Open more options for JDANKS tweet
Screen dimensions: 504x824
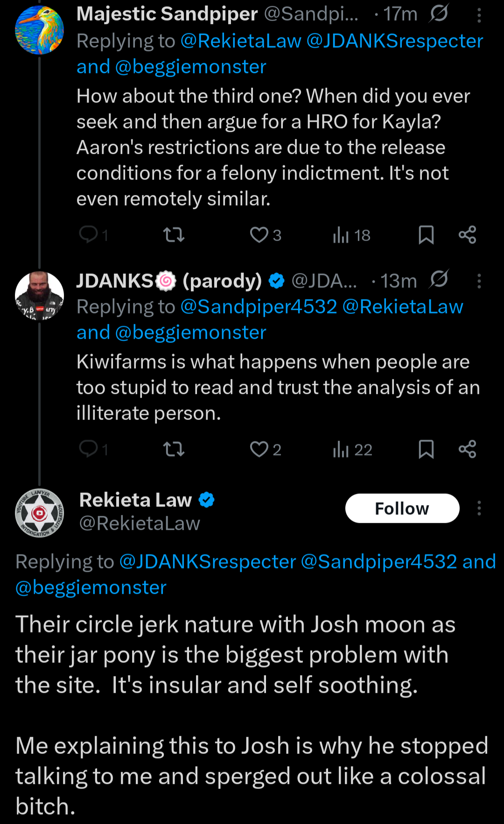(x=479, y=281)
